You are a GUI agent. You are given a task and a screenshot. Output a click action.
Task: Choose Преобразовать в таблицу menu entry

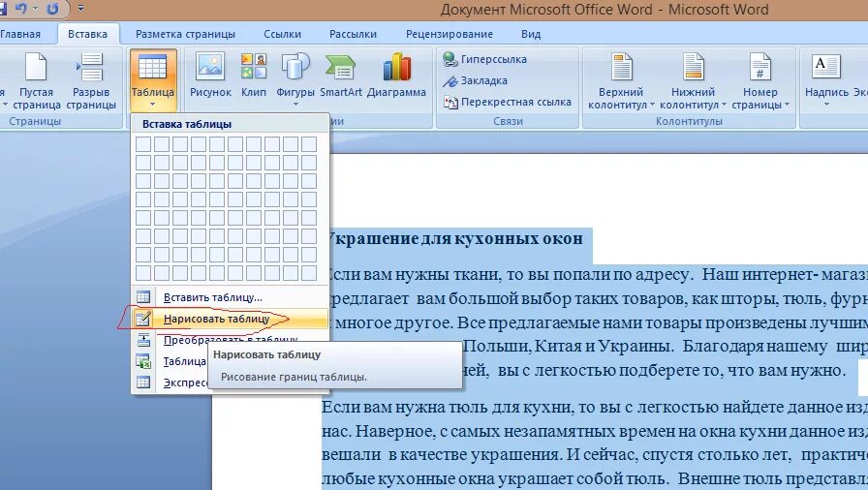pyautogui.click(x=231, y=340)
